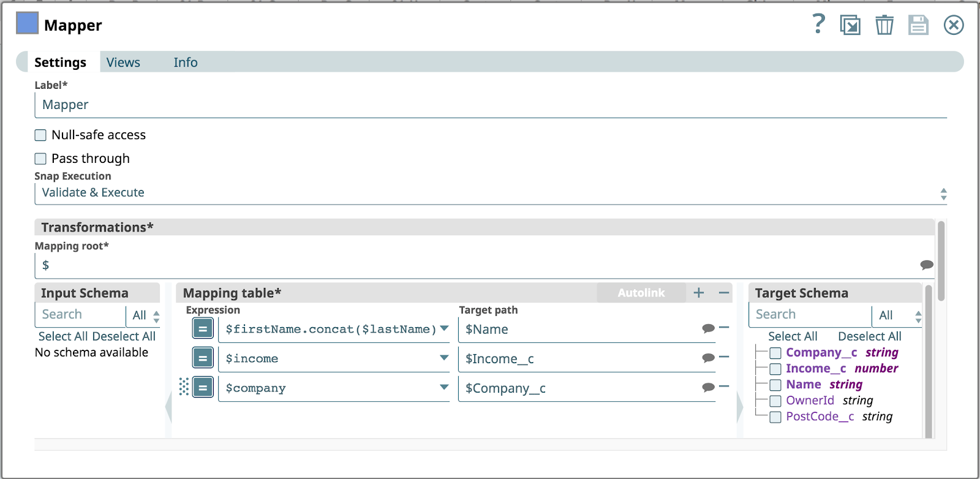Switch to the Info tab
Viewport: 980px width, 479px height.
click(x=185, y=62)
